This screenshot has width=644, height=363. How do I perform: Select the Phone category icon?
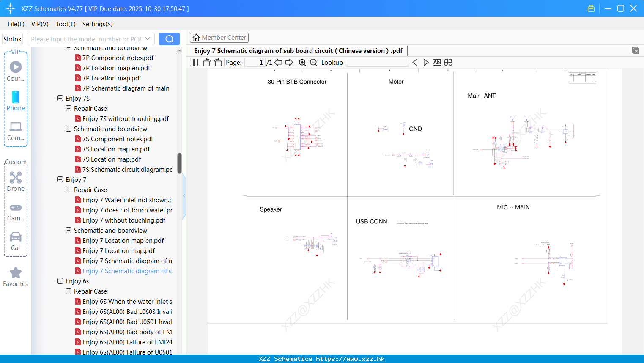click(16, 101)
